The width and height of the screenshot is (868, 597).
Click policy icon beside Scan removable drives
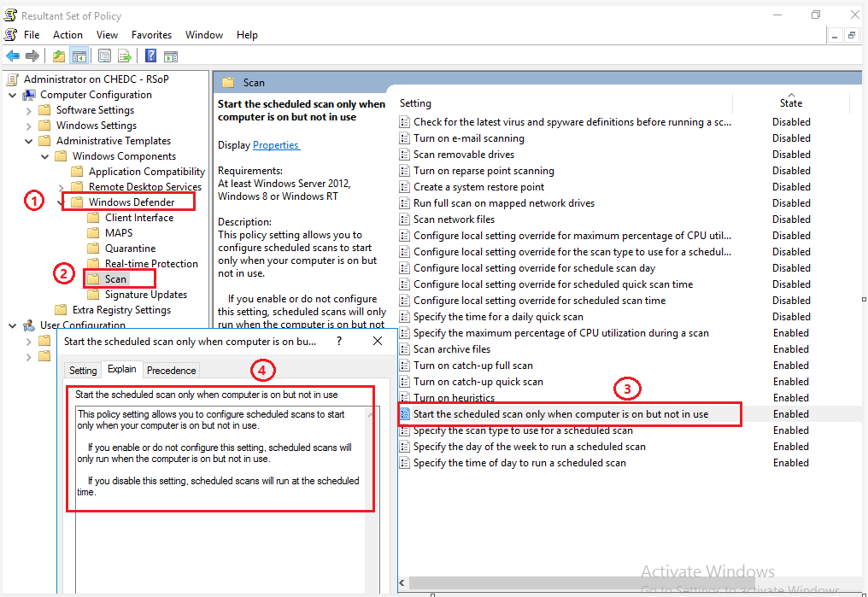pyautogui.click(x=405, y=155)
